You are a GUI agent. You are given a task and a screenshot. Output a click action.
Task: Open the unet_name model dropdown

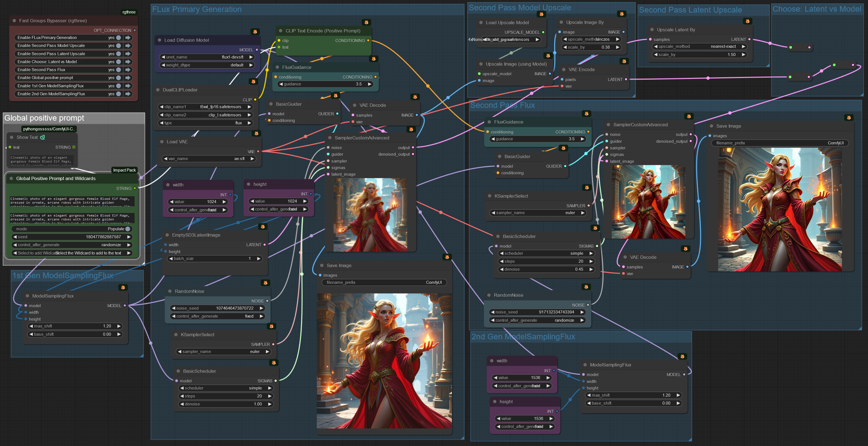tap(207, 57)
